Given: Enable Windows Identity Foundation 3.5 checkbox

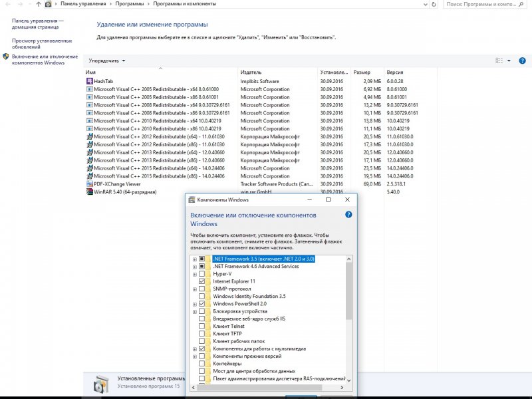Looking at the screenshot, I should [x=202, y=296].
